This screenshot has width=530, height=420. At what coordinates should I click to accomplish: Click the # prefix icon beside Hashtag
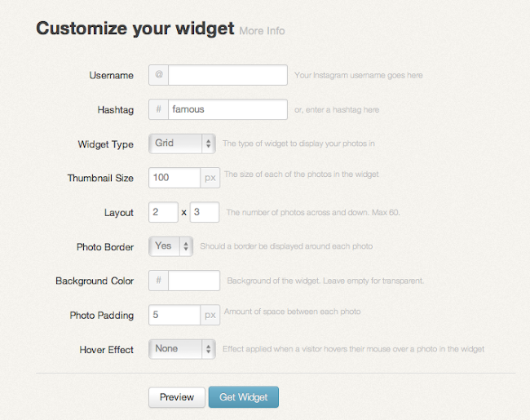(x=159, y=109)
